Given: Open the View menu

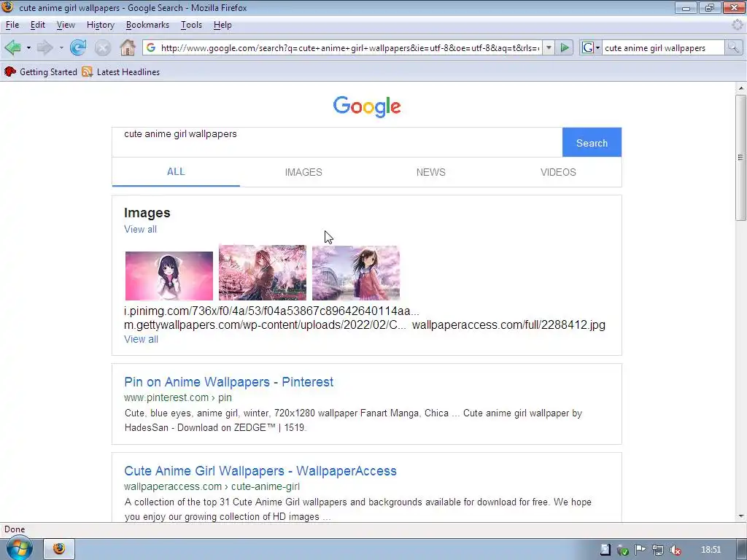Looking at the screenshot, I should [66, 25].
